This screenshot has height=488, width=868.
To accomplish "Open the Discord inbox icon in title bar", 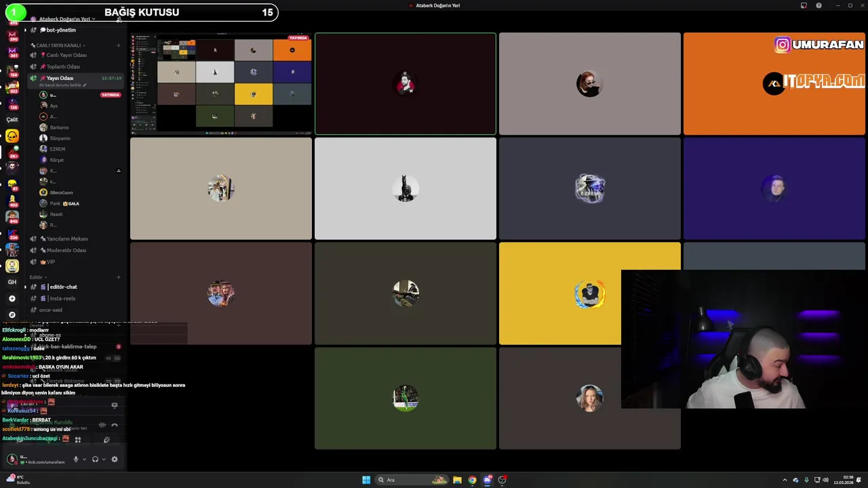I will (804, 5).
